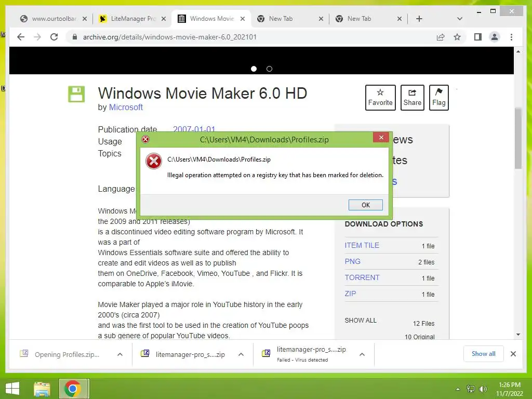
Task: Close the second New Tab
Action: tap(400, 19)
